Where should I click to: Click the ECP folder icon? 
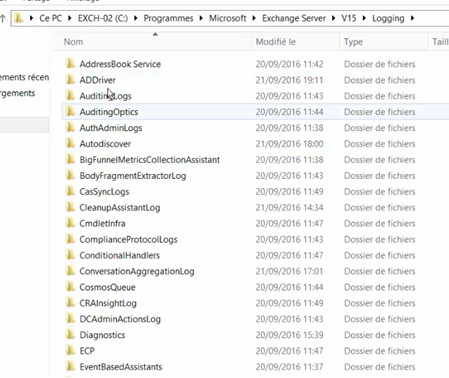pos(70,350)
